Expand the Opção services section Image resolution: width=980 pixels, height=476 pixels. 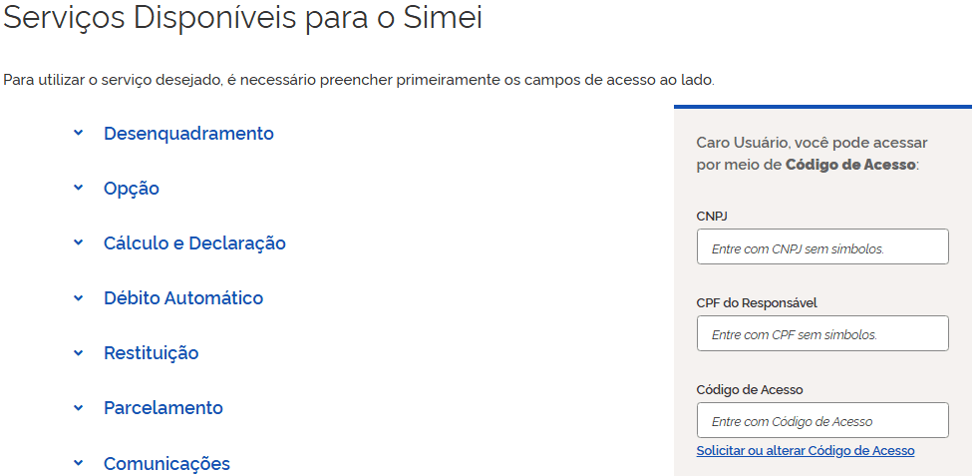click(x=132, y=188)
